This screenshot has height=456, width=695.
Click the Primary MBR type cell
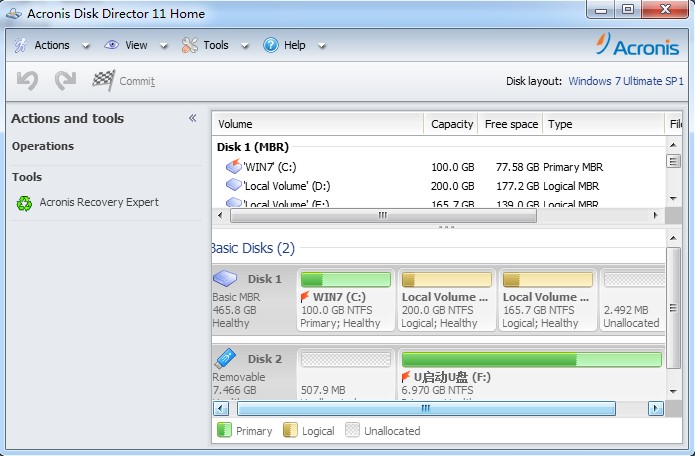tap(573, 167)
